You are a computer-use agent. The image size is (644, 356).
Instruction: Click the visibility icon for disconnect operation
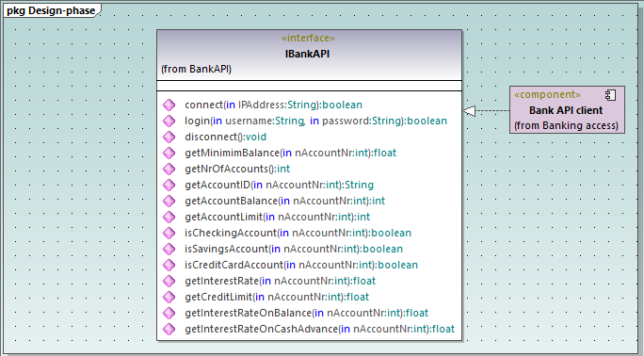[169, 137]
